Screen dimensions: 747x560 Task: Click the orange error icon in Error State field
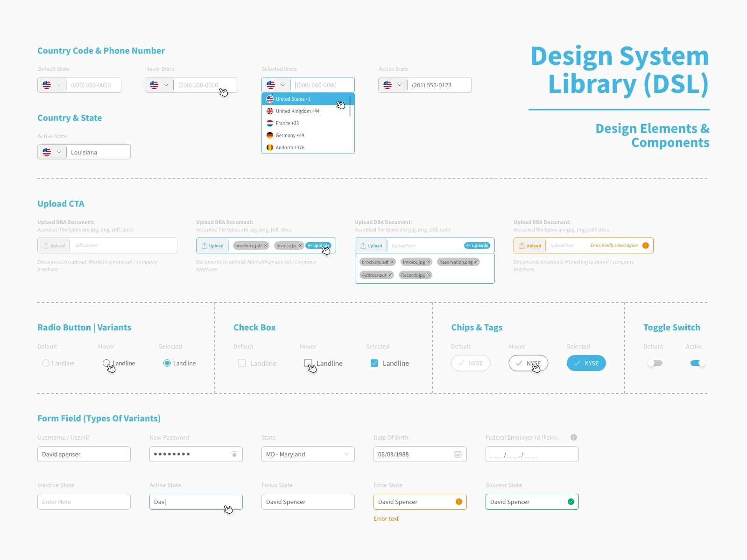[x=458, y=502]
